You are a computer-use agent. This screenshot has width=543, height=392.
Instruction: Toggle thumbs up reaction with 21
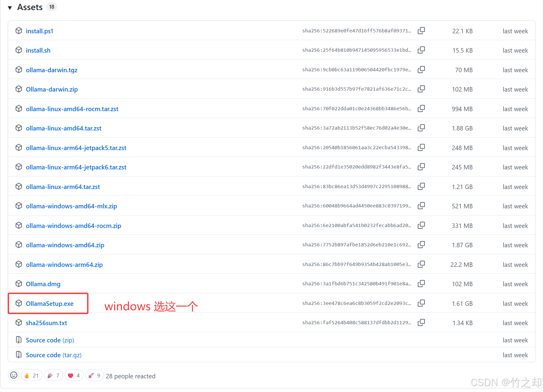(x=32, y=375)
